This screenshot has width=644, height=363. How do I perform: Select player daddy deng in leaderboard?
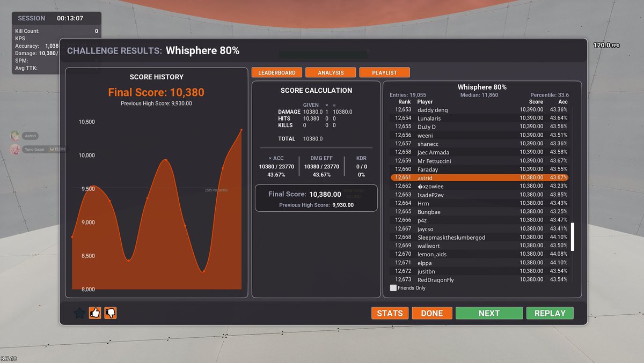pyautogui.click(x=479, y=110)
